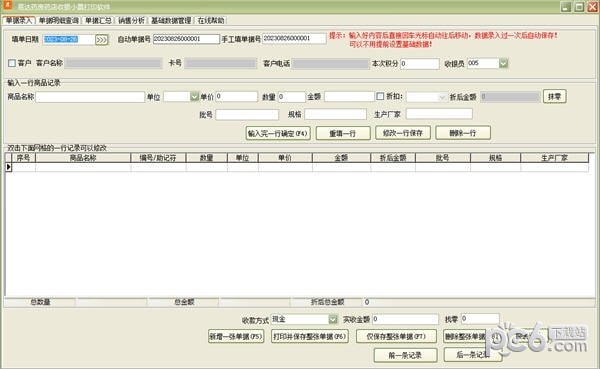This screenshot has width=600, height=369.
Task: Click the 重填一行 button
Action: pyautogui.click(x=343, y=133)
